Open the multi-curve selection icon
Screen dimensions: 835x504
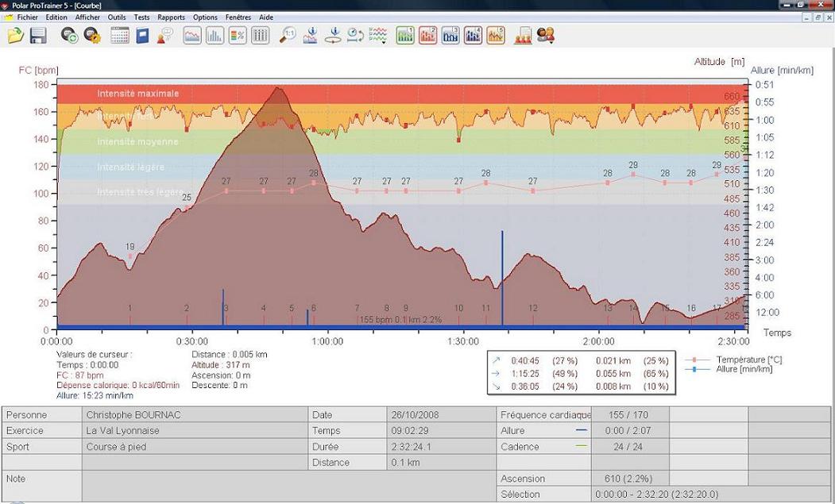tap(378, 36)
